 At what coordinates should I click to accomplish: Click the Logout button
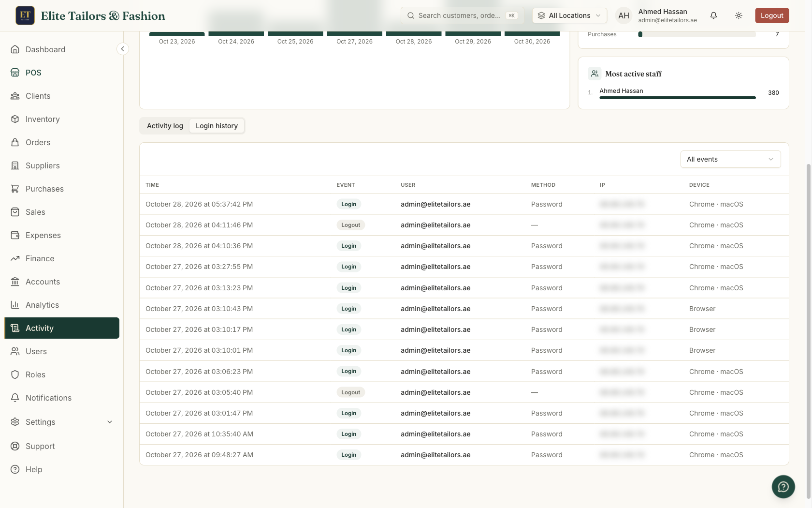click(x=772, y=15)
